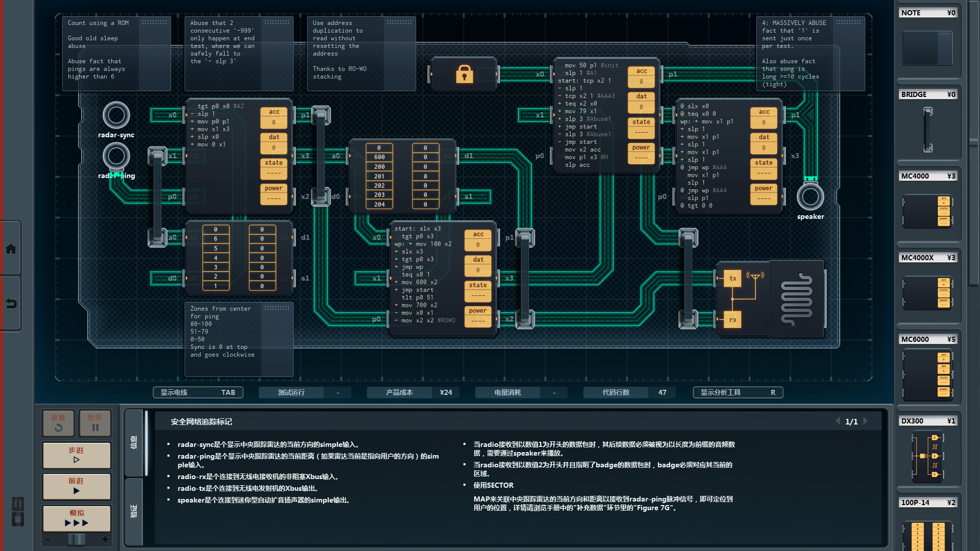Toggle wire display with TAB button
The image size is (980, 551).
pyautogui.click(x=198, y=392)
